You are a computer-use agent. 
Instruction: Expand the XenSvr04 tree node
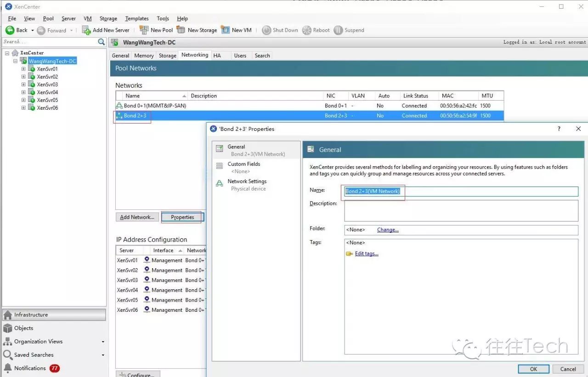tap(23, 92)
